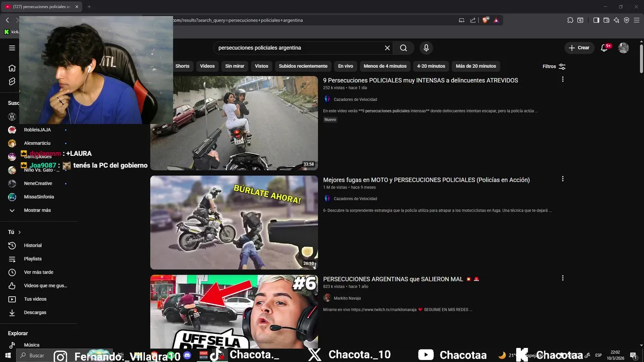
Task: Click the Crear button
Action: coord(579,48)
